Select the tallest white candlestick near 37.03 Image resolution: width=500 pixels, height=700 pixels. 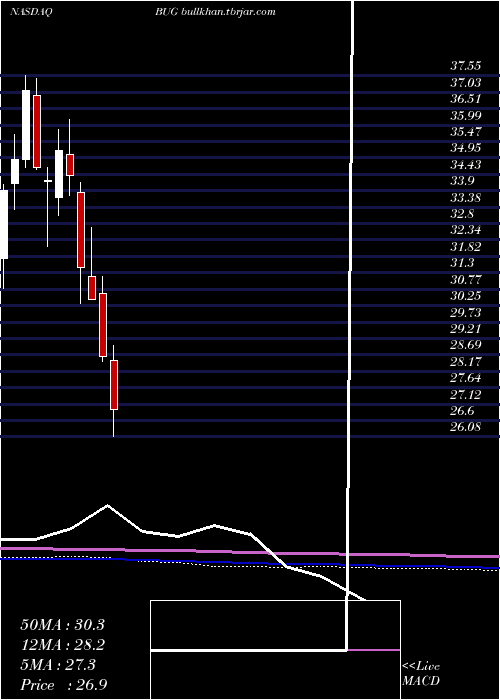point(26,125)
